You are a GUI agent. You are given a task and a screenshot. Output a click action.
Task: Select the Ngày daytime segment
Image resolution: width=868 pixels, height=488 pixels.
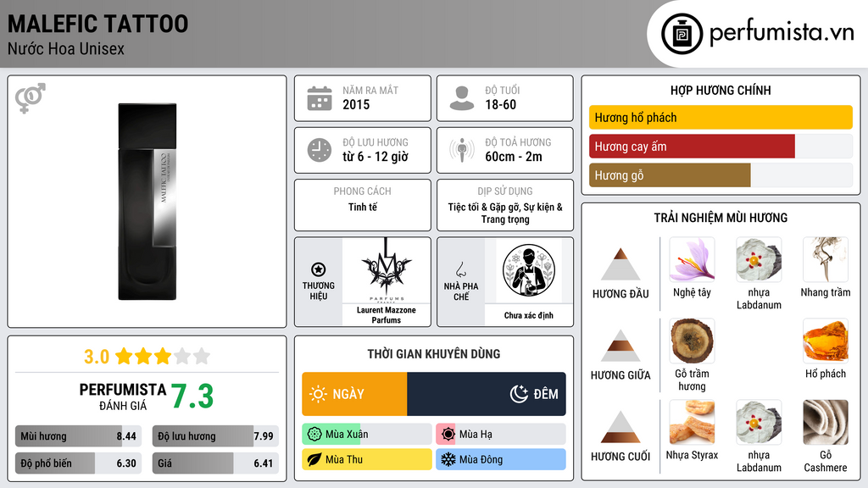[x=354, y=394]
